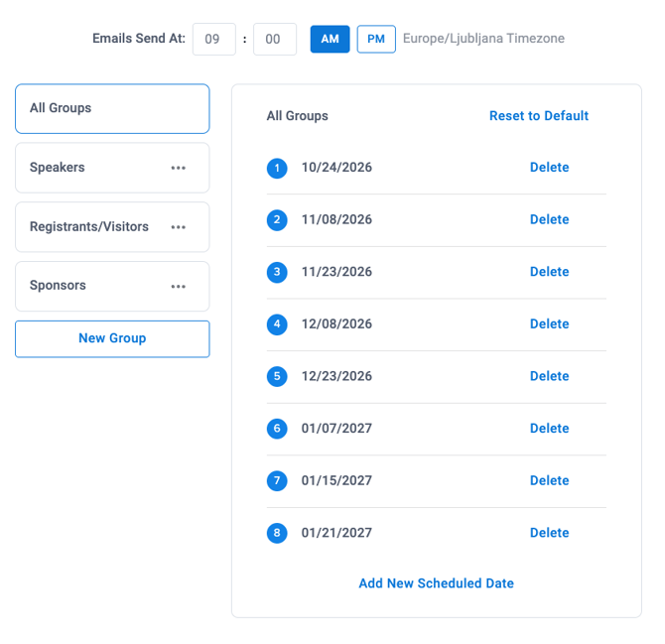The height and width of the screenshot is (644, 665).
Task: Select the Sponsors group
Action: point(112,287)
